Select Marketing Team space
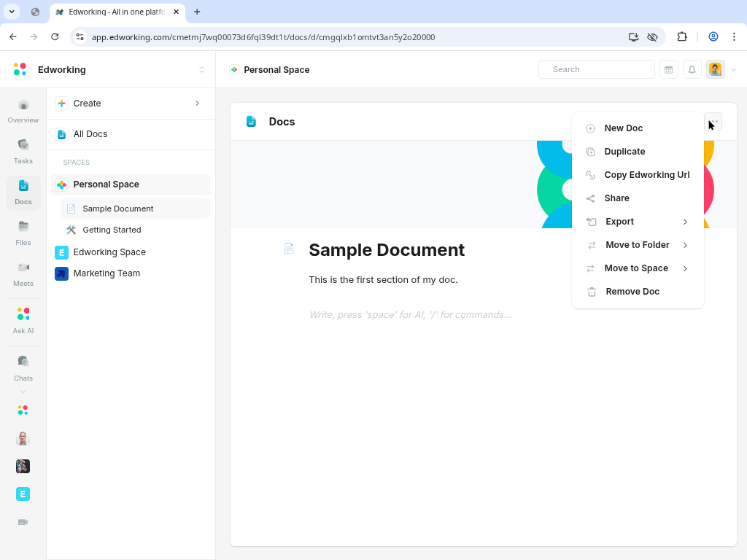This screenshot has width=747, height=560. [107, 273]
